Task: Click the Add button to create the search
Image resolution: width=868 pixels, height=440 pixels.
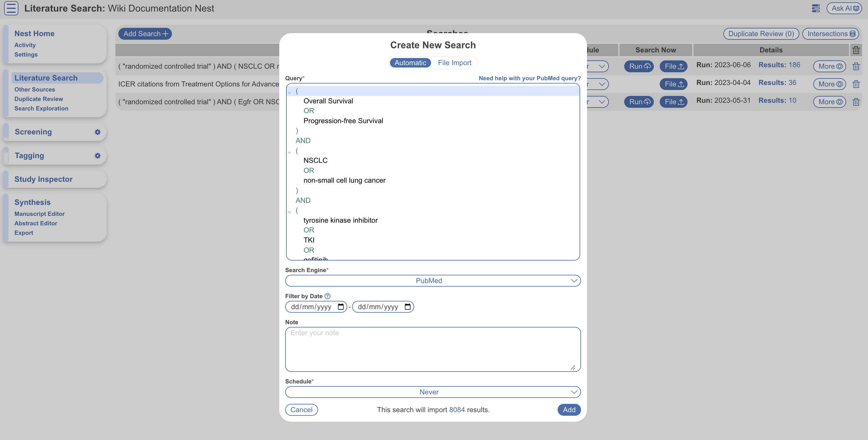Action: (569, 410)
